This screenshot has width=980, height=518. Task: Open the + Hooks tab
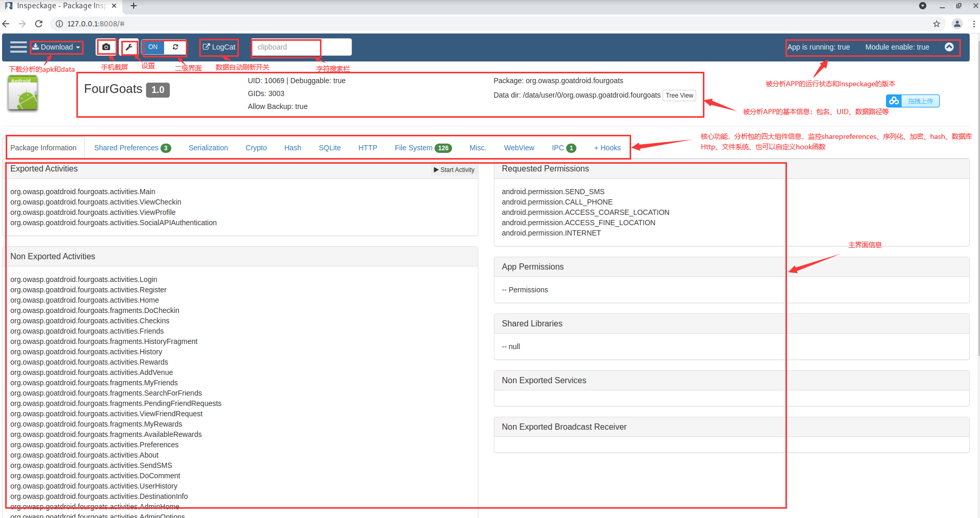tap(607, 148)
